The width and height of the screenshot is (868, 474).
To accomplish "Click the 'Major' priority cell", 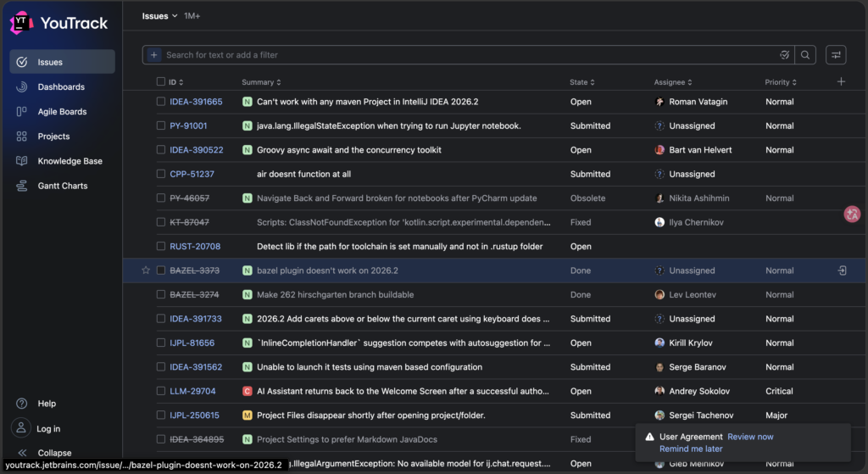I will point(776,415).
